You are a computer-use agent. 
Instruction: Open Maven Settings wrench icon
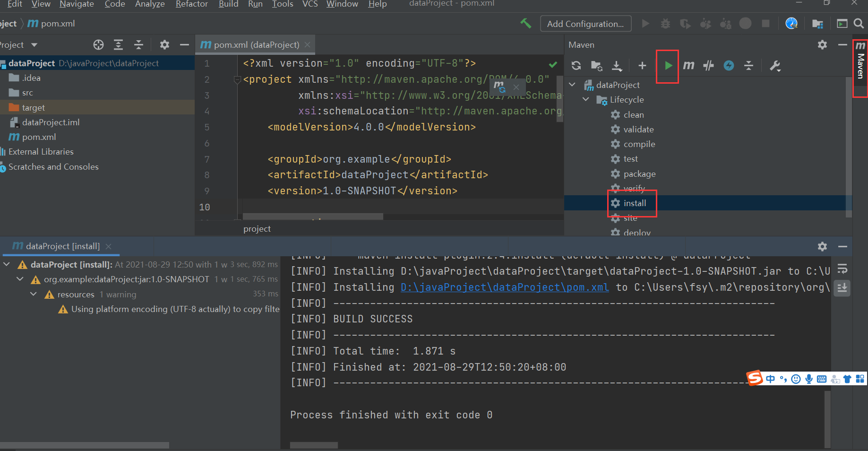pyautogui.click(x=775, y=66)
